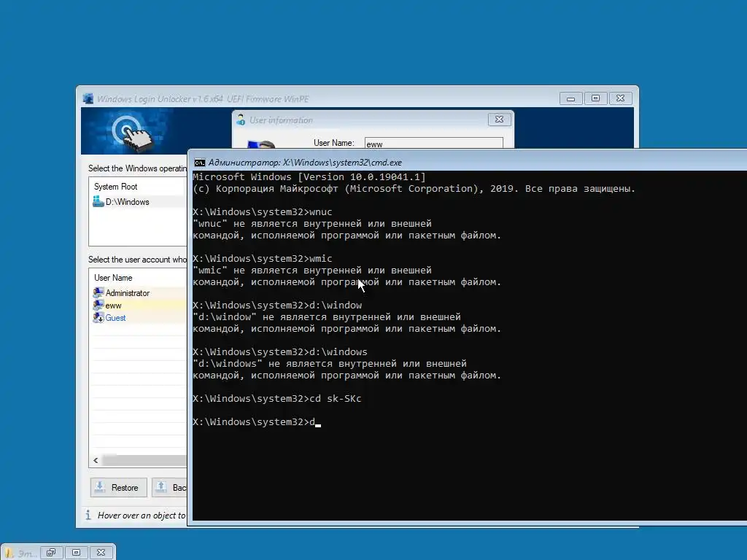Click the 'X:\Windows\system32>wnuc' command line
This screenshot has height=560, width=747.
click(x=263, y=211)
